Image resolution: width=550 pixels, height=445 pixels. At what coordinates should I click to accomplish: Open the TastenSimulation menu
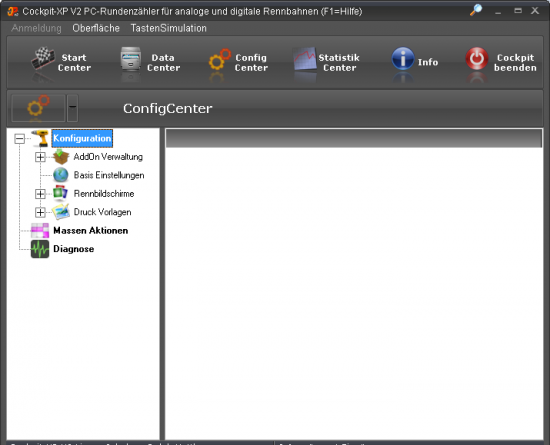click(168, 28)
